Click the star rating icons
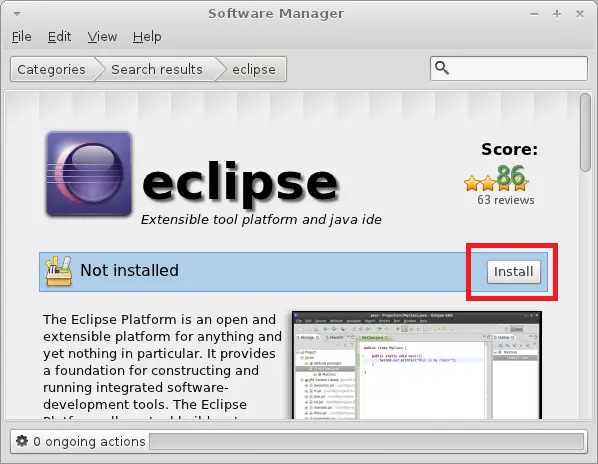Viewport: 598px width, 464px height. pyautogui.click(x=496, y=183)
